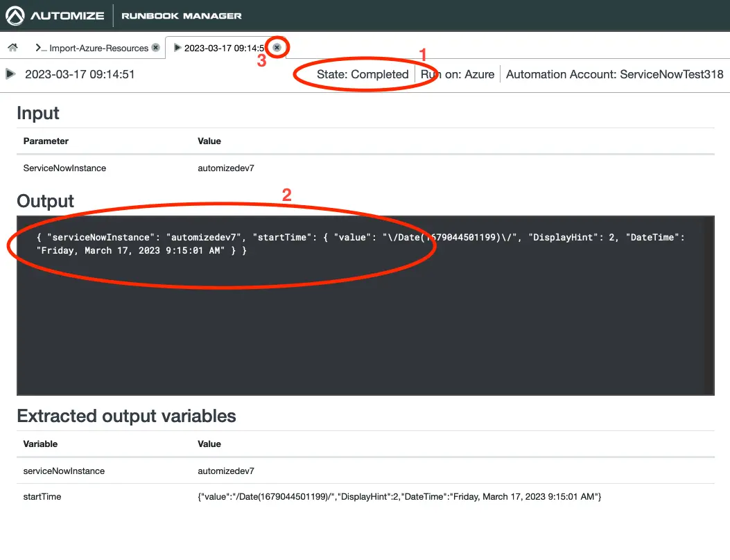Close the 2023-03-17 job tab
This screenshot has height=560, width=730.
coord(277,48)
